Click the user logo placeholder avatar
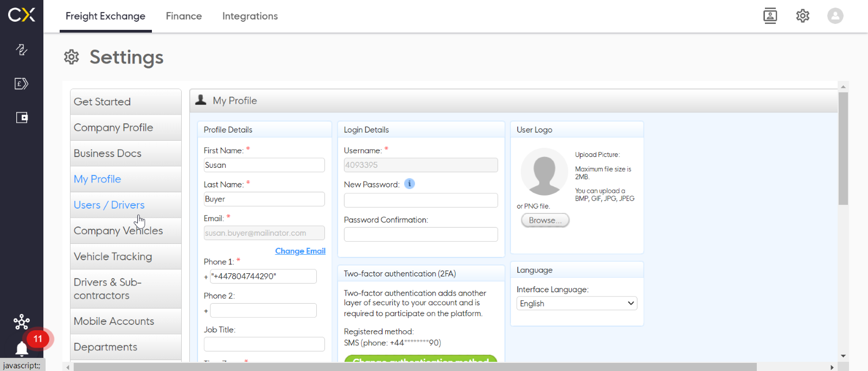Viewport: 868px width, 371px height. click(544, 172)
